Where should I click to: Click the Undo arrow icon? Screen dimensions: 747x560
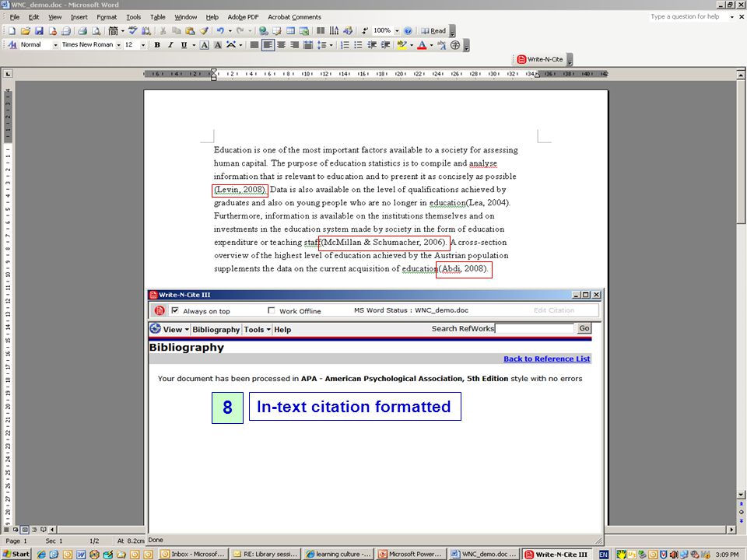click(x=220, y=31)
